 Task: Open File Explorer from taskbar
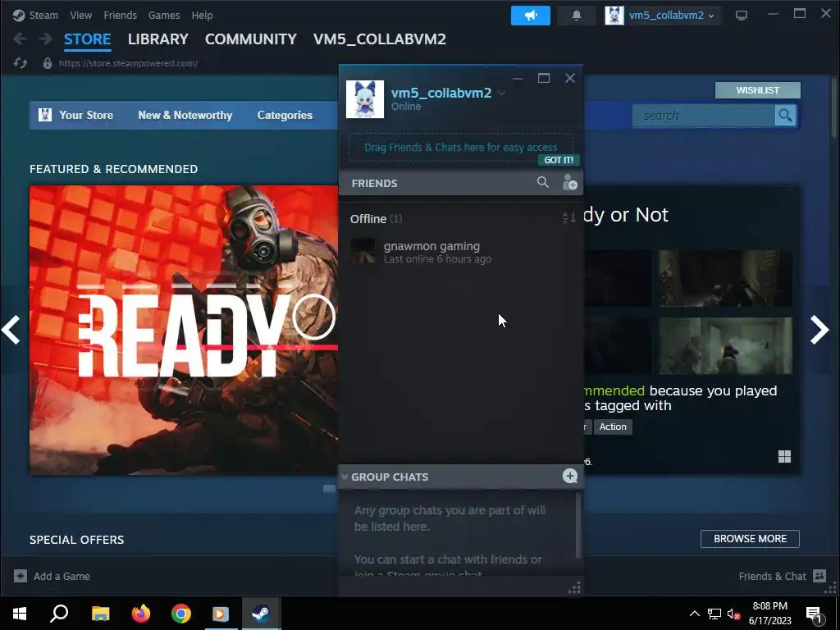(100, 614)
